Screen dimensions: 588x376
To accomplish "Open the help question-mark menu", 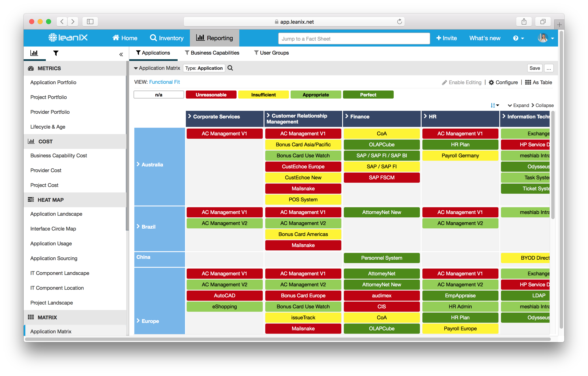I will click(x=518, y=38).
